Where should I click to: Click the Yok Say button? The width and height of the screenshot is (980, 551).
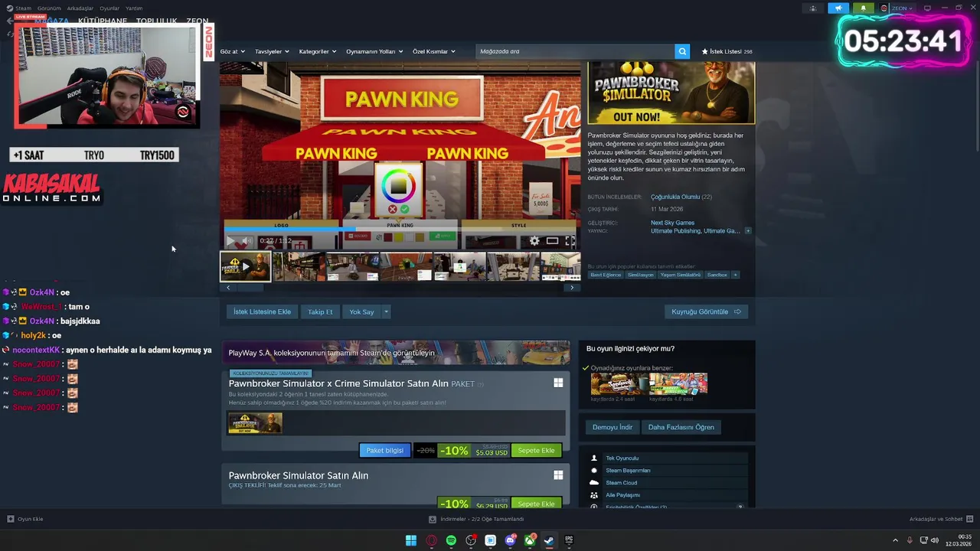click(361, 311)
